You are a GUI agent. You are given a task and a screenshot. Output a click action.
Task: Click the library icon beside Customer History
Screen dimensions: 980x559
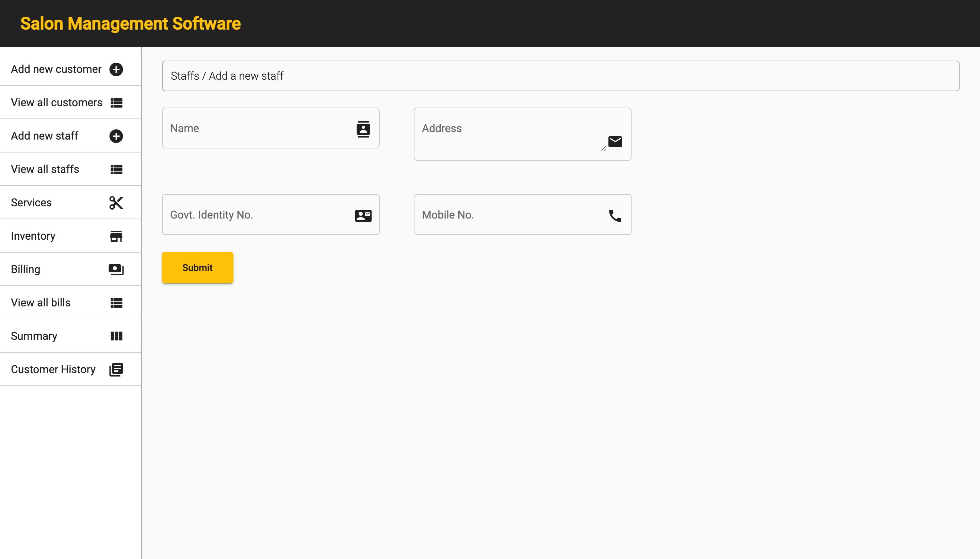[x=116, y=369]
